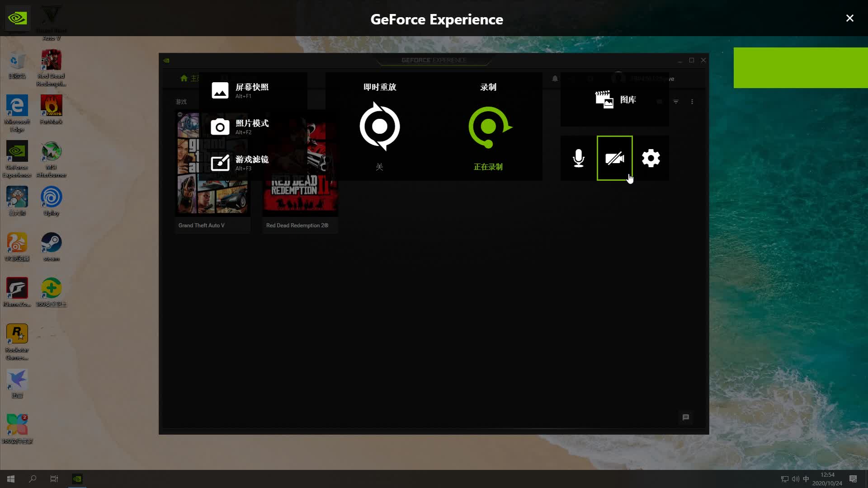Open overlay settings gear
The width and height of the screenshot is (868, 488).
pyautogui.click(x=651, y=158)
